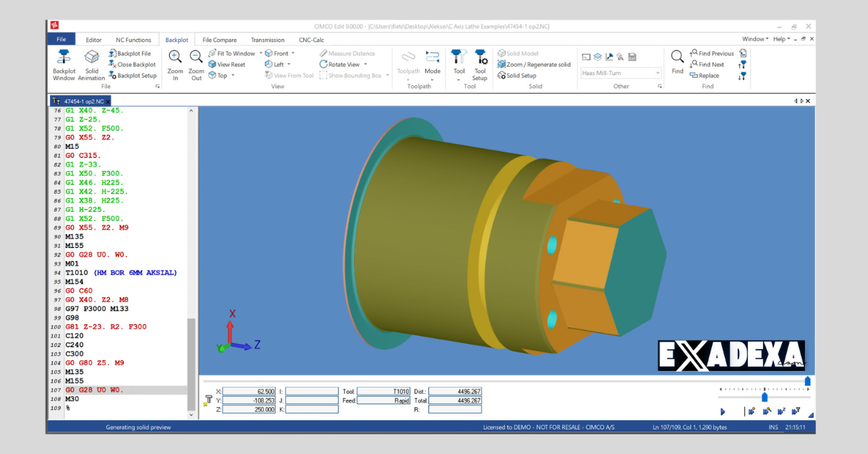Image resolution: width=868 pixels, height=454 pixels.
Task: Expand the Fit To Window dropdown arrow
Action: pos(260,53)
